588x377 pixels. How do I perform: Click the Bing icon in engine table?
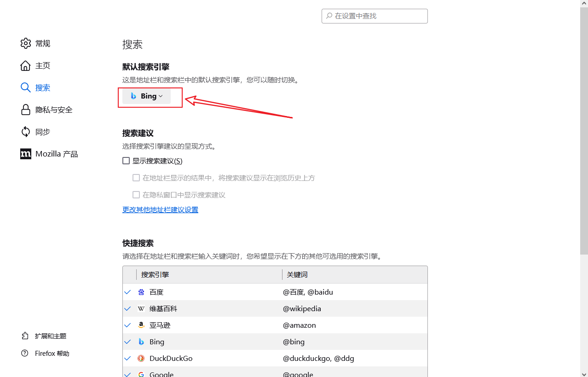(x=141, y=342)
